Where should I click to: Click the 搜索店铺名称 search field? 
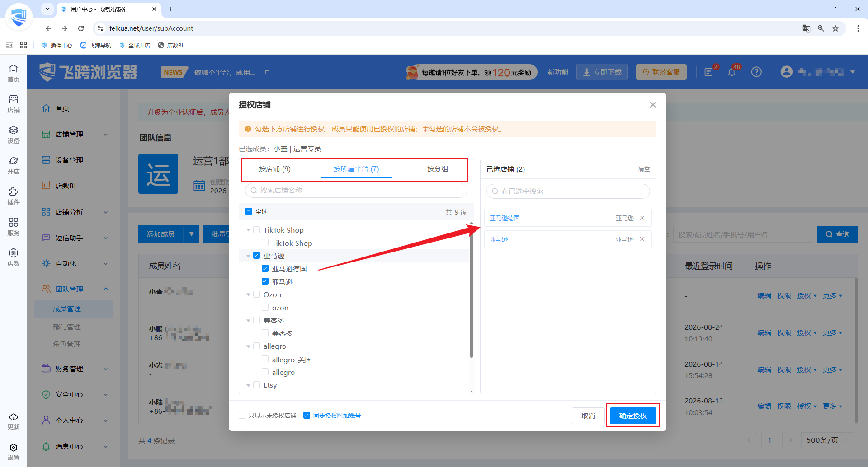click(356, 191)
